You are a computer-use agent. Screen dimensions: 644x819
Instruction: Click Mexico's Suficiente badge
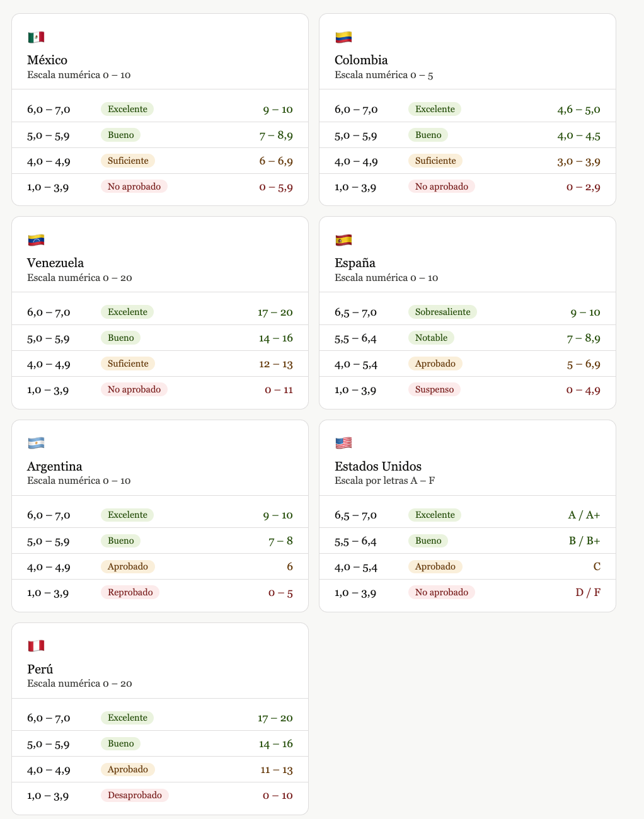click(x=128, y=161)
